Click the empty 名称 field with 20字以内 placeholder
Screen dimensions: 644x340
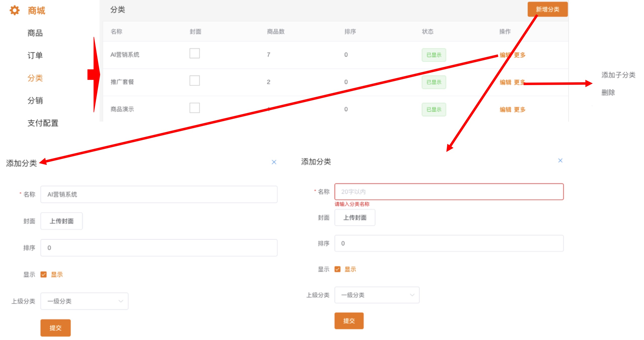point(449,192)
